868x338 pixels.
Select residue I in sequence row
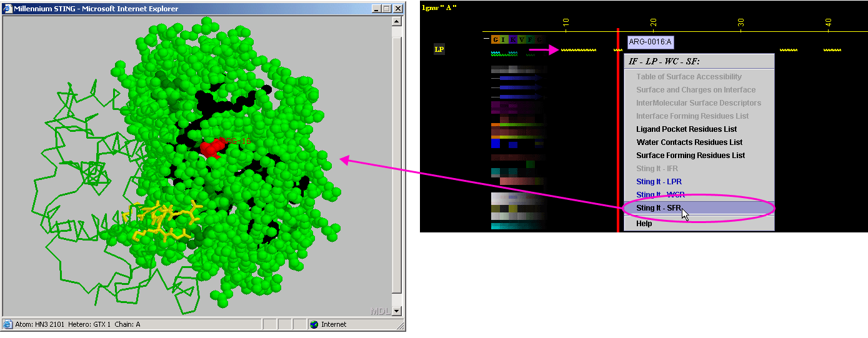pyautogui.click(x=504, y=39)
